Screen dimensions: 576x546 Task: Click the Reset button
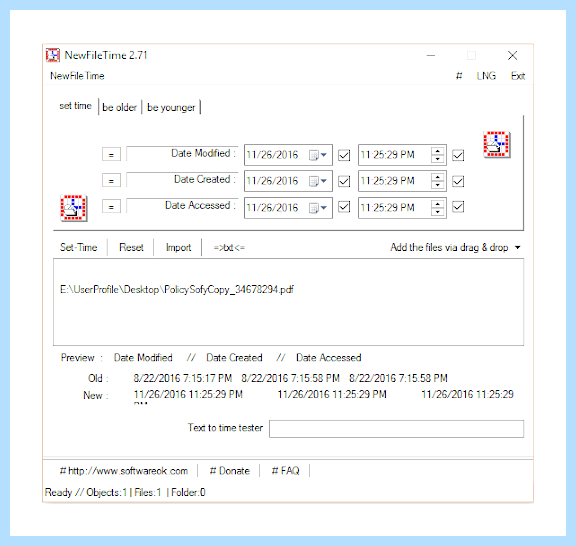[131, 247]
